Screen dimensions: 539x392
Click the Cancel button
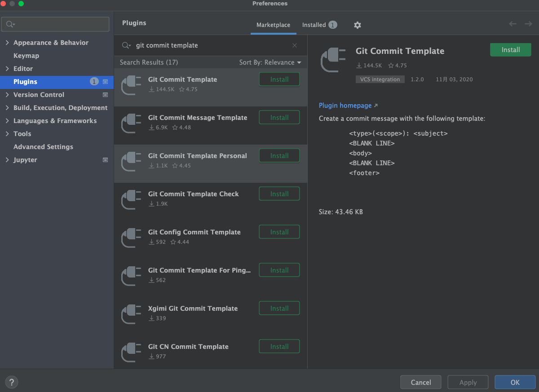[421, 383]
